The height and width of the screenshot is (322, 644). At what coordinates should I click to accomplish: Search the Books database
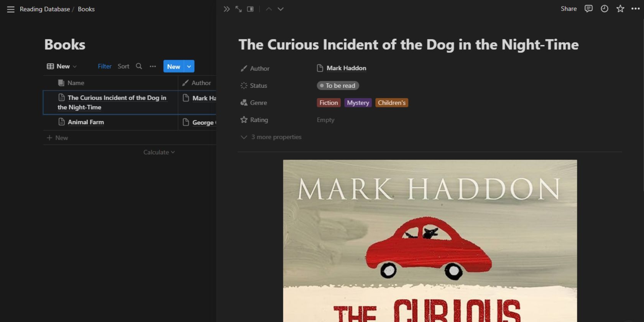[139, 66]
